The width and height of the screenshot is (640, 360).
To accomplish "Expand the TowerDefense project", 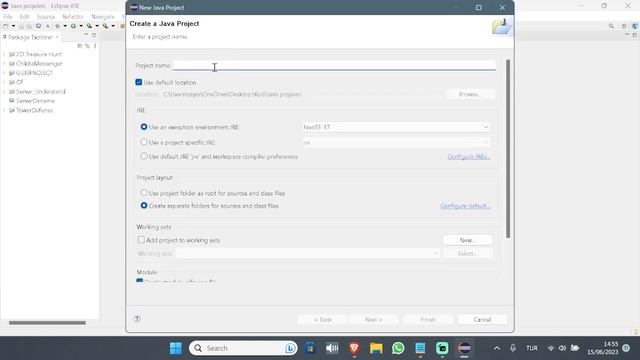I will (x=4, y=110).
